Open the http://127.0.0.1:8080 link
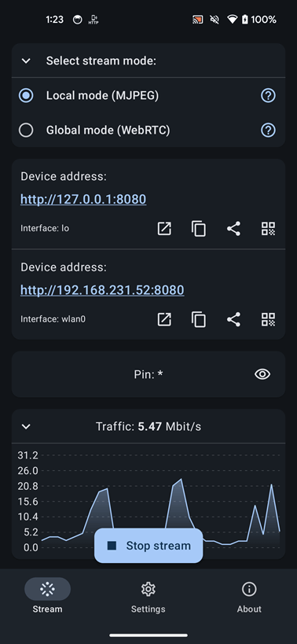Image resolution: width=297 pixels, height=644 pixels. click(83, 200)
